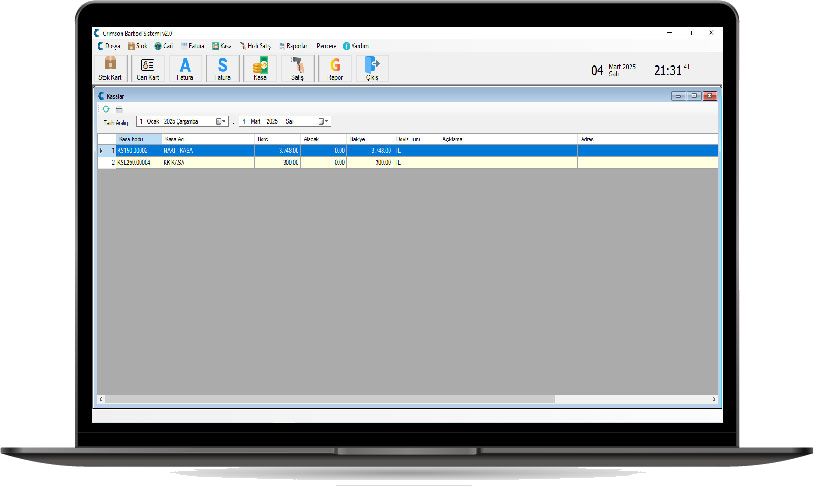Viewport: 814px width, 486px height.
Task: Click the horizontal scrollbar at grid bottom
Action: [x=330, y=399]
